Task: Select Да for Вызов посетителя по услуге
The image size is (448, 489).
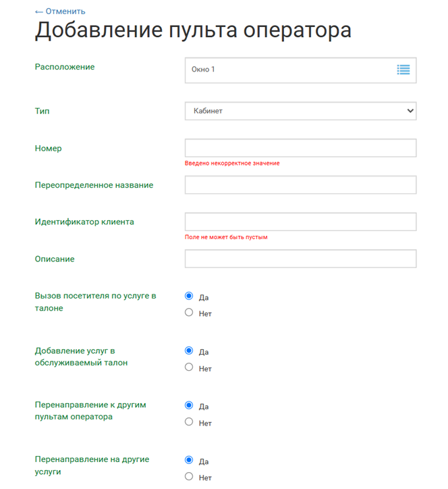Action: tap(189, 297)
